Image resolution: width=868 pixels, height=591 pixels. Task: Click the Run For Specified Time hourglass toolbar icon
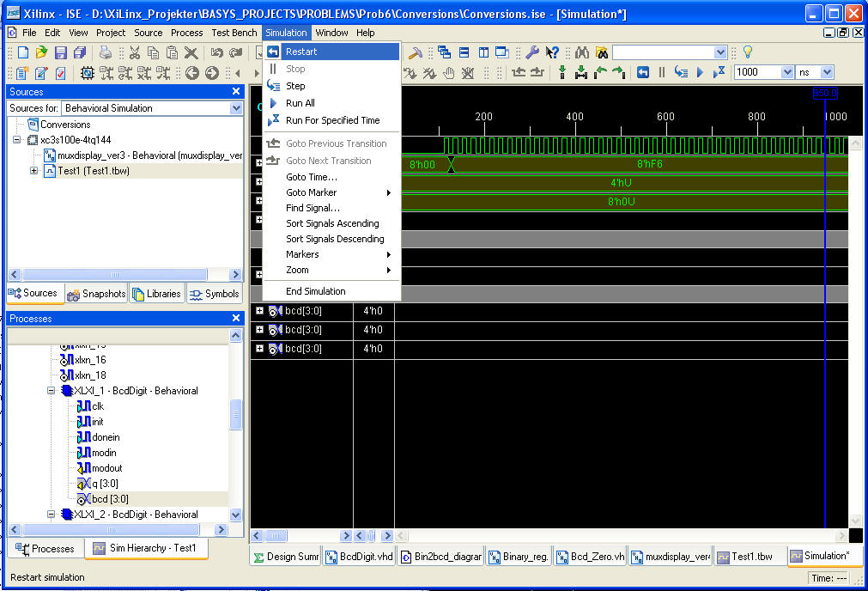pyautogui.click(x=719, y=72)
